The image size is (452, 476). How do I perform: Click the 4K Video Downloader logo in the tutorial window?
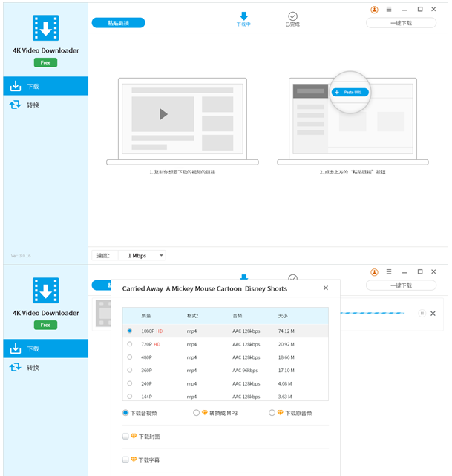pos(45,27)
